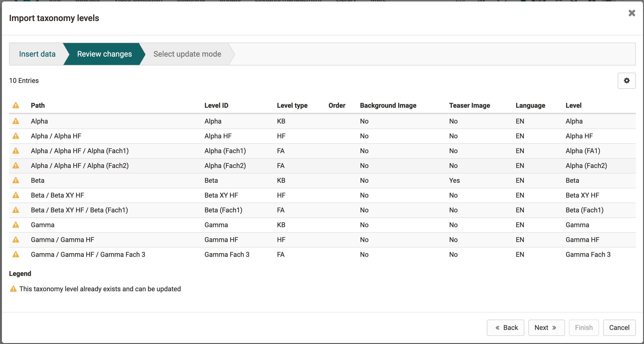Open the table settings gear icon

pos(627,81)
